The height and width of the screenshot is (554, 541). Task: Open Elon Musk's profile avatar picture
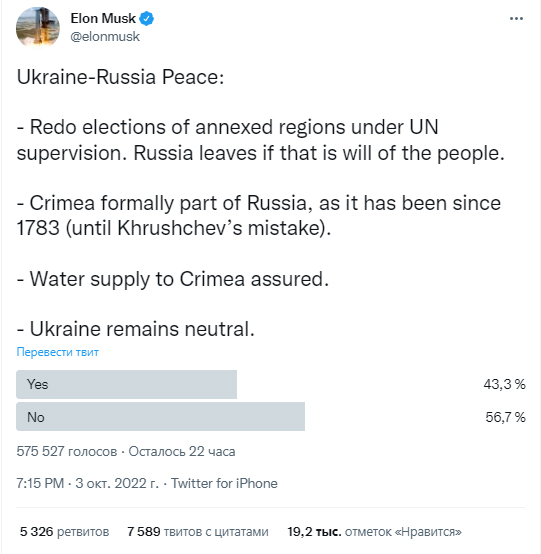coord(38,27)
